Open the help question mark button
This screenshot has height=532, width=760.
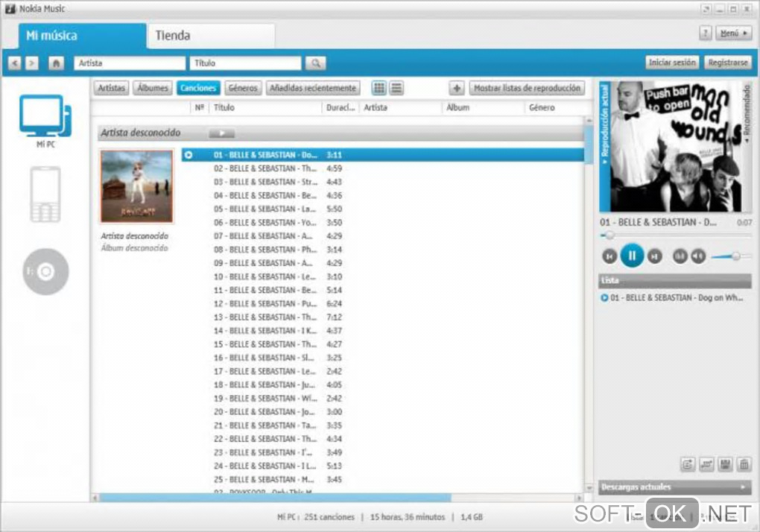coord(705,33)
